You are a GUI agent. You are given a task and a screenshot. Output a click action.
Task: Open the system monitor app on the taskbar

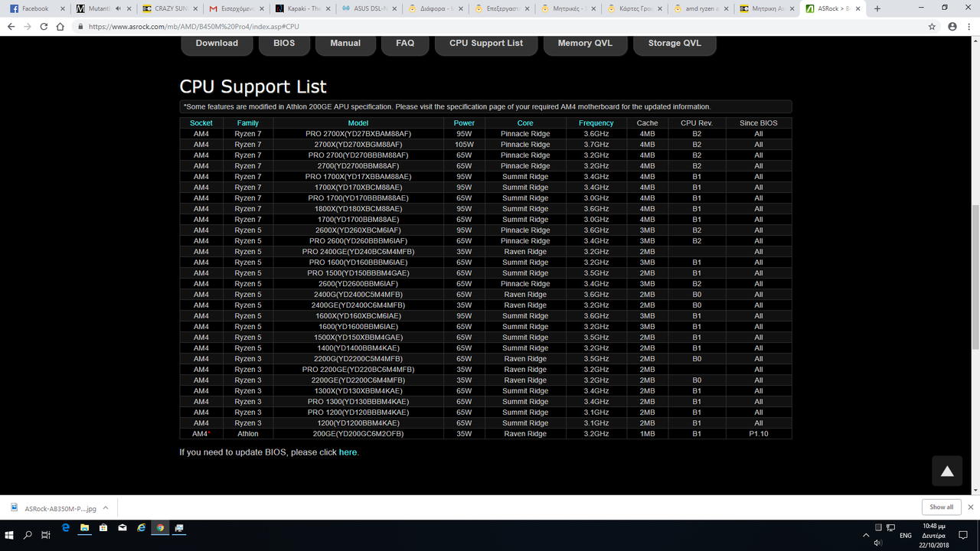(x=179, y=528)
